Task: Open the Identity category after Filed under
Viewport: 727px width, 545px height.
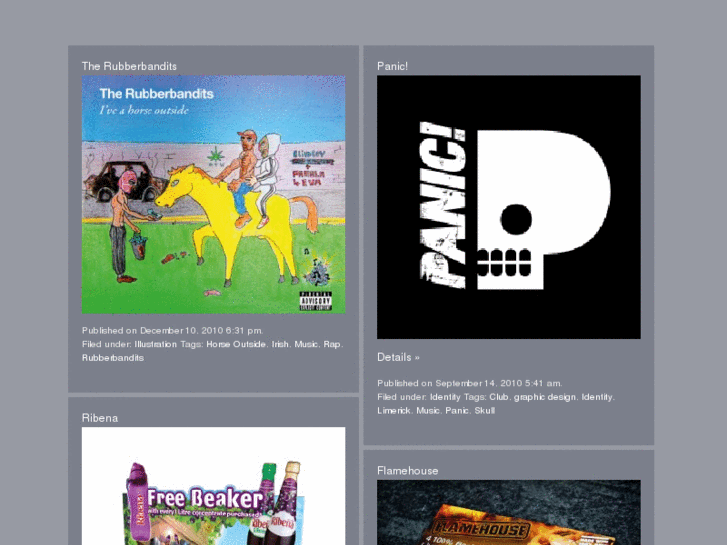Action: pos(445,397)
